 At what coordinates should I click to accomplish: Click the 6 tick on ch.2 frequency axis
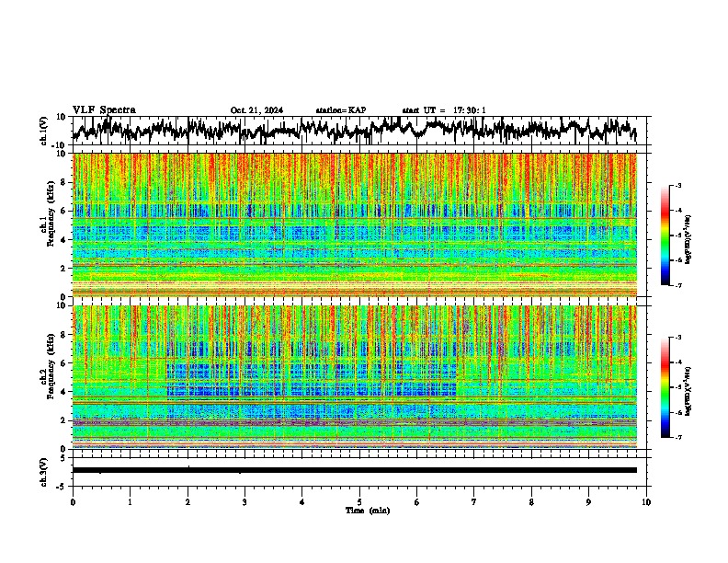[64, 363]
